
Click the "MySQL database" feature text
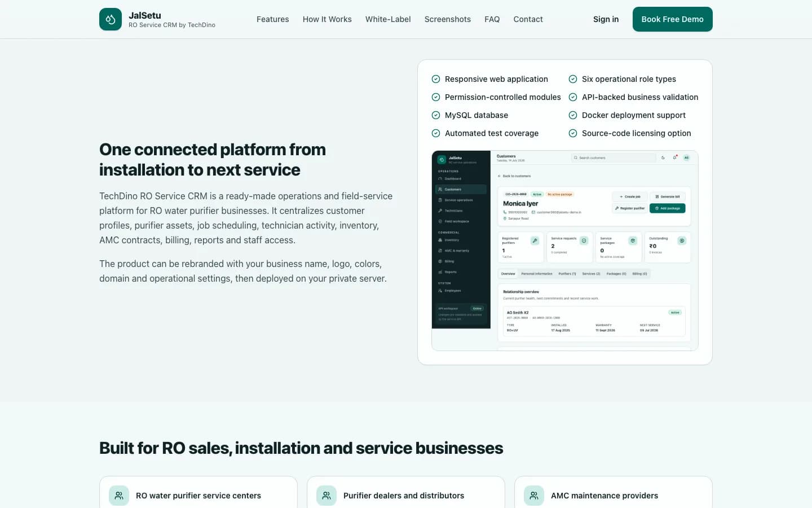[476, 115]
